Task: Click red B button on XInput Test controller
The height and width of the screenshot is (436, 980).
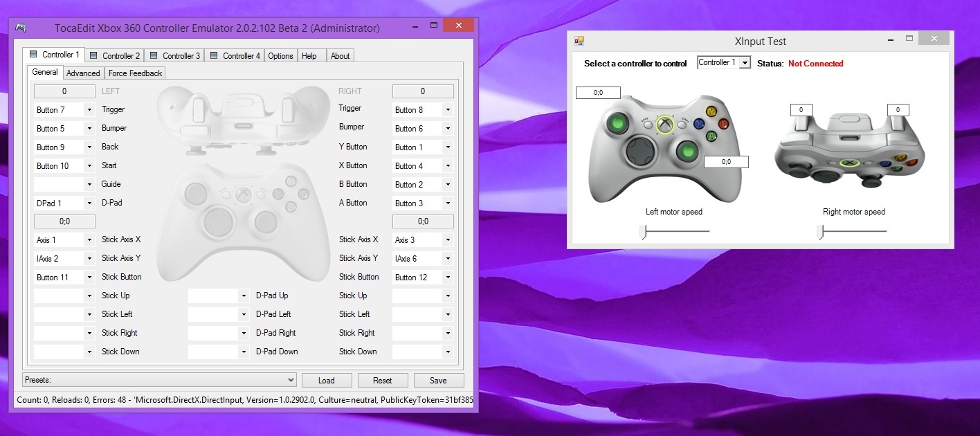Action: [723, 124]
